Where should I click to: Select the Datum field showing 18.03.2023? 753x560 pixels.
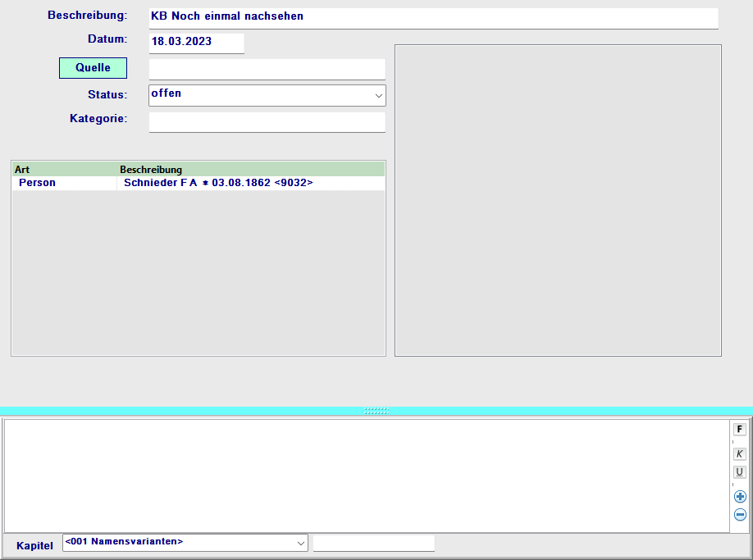click(x=197, y=43)
